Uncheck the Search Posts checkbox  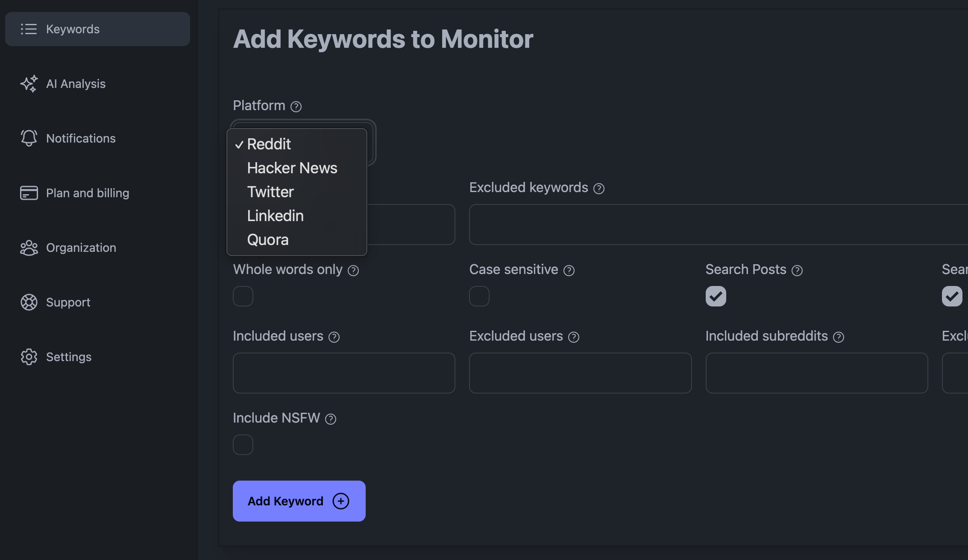[716, 296]
